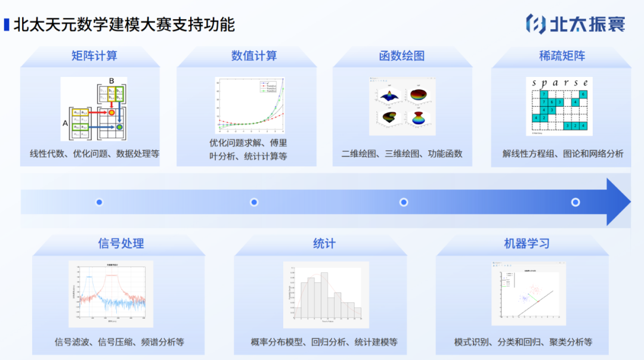Click the matrix multiplication diagram thumbnail
Image resolution: width=644 pixels, height=360 pixels.
[x=94, y=107]
